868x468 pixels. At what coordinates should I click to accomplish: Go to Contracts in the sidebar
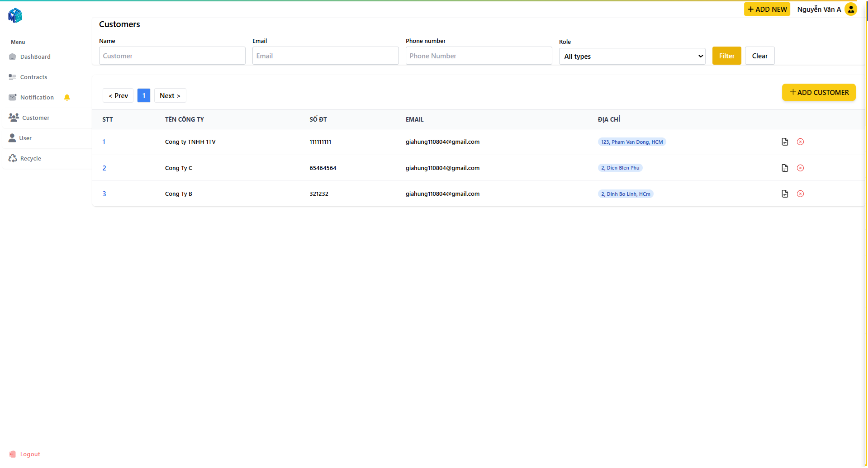pos(33,77)
